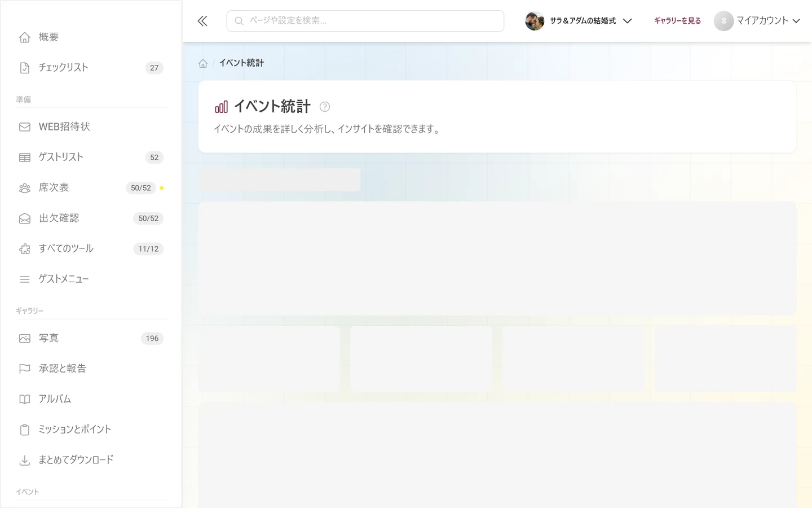Click the 27 badge on チェックリスト
This screenshot has width=812, height=508.
pos(154,68)
